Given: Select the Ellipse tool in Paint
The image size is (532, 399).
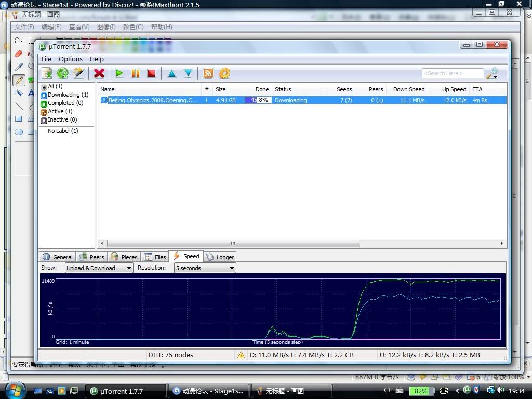Looking at the screenshot, I should click(19, 131).
